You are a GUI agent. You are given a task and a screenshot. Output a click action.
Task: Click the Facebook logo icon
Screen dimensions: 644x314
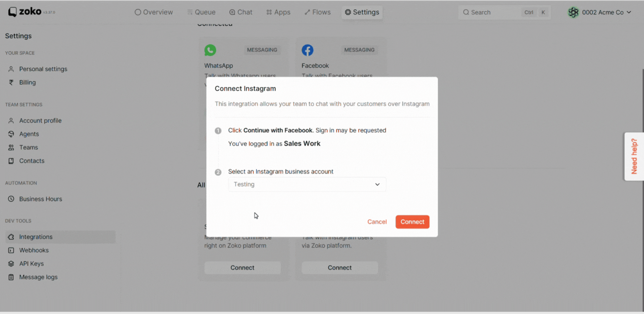[308, 50]
